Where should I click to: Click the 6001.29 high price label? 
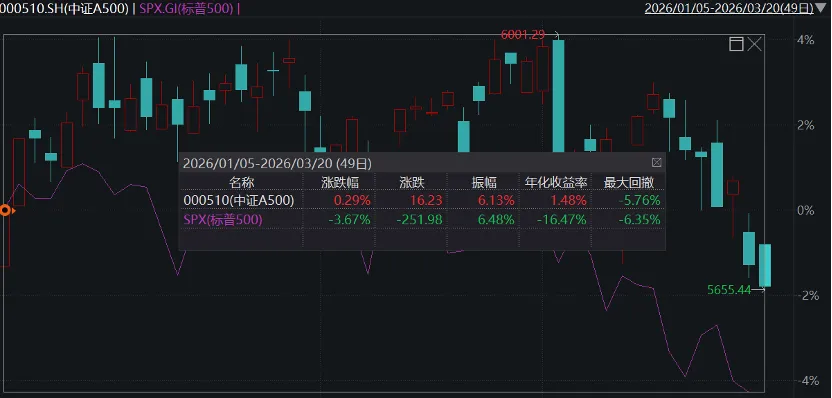523,34
